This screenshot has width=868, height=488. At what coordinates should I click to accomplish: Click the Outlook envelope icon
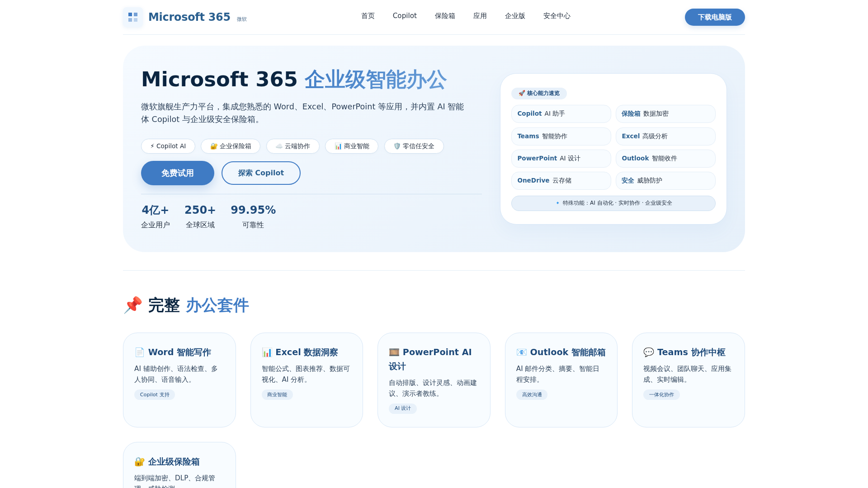coord(522,352)
